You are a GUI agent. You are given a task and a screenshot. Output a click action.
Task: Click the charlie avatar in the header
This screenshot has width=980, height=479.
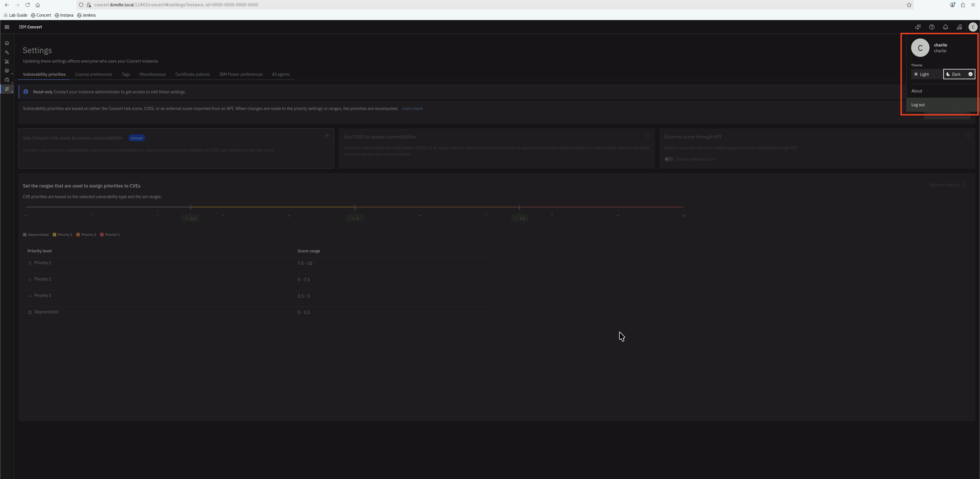tap(973, 27)
